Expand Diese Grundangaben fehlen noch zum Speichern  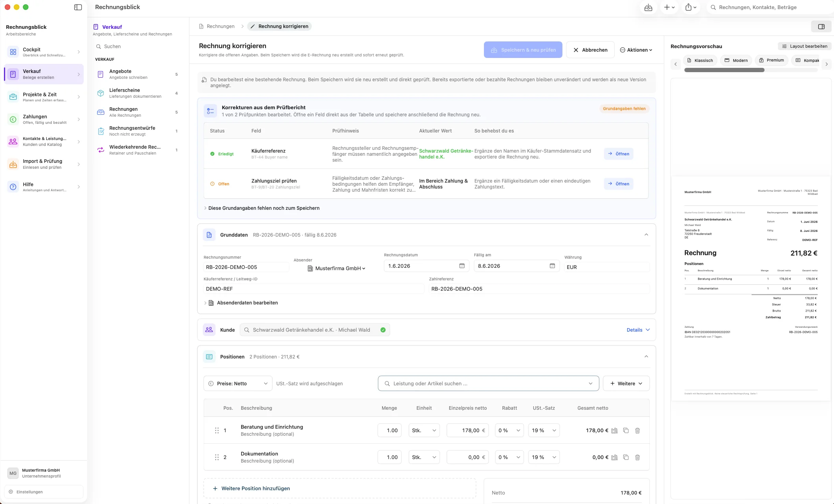coord(262,208)
